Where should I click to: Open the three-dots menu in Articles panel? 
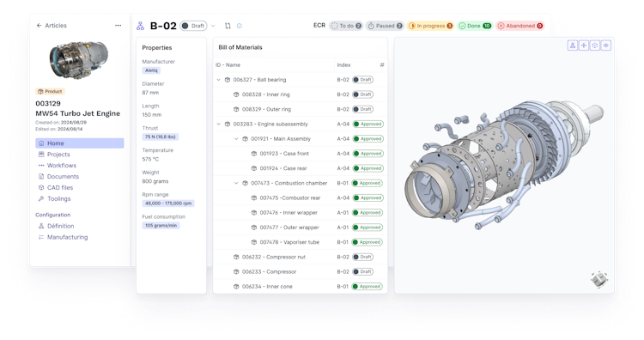click(118, 26)
